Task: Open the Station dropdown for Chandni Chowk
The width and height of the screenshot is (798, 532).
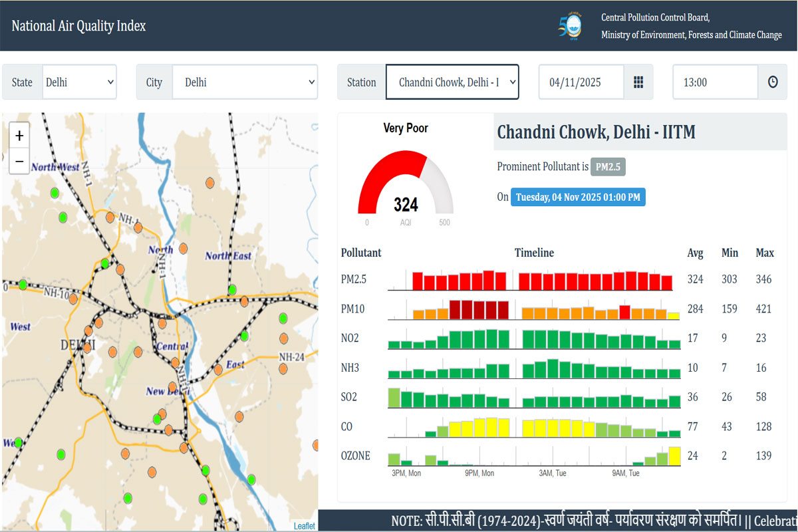Action: 452,82
